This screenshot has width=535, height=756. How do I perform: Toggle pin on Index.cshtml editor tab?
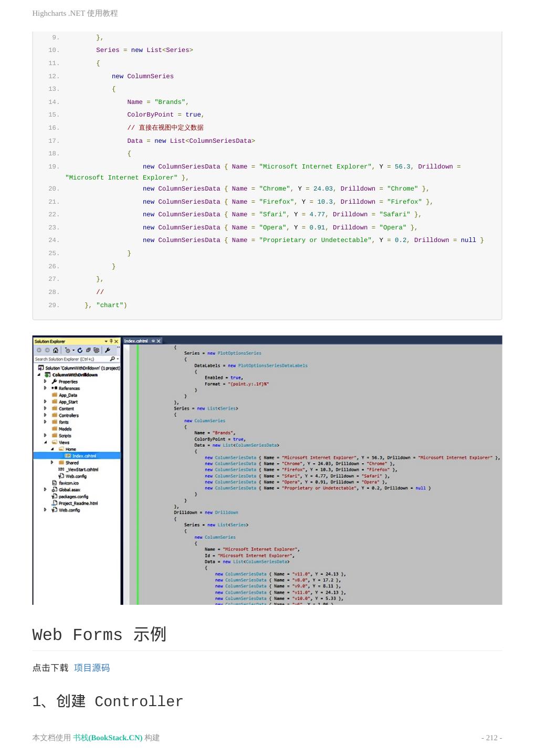(153, 341)
